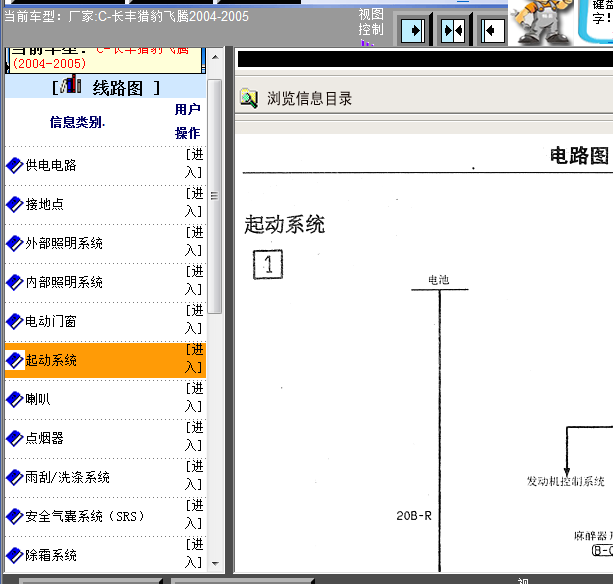The image size is (613, 584).
Task: Open 接地点 via its [进入] link
Action: [194, 202]
